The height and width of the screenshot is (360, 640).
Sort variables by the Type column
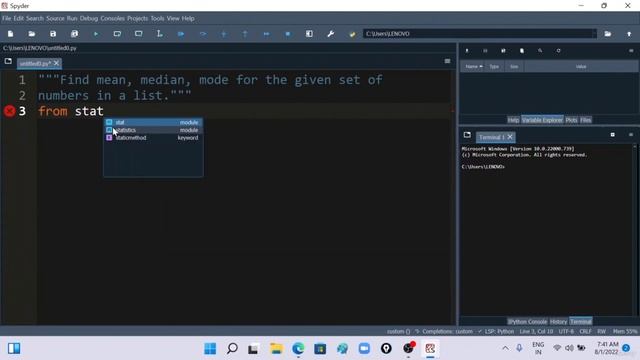pos(494,67)
